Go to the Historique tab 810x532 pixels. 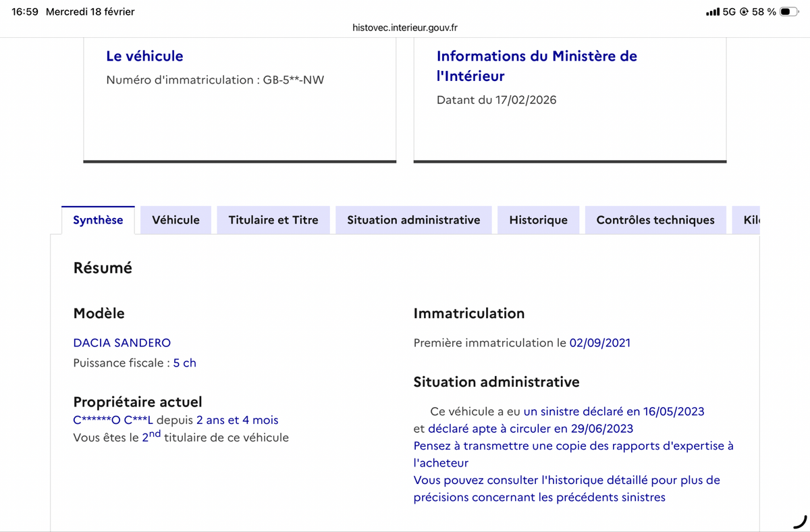538,220
